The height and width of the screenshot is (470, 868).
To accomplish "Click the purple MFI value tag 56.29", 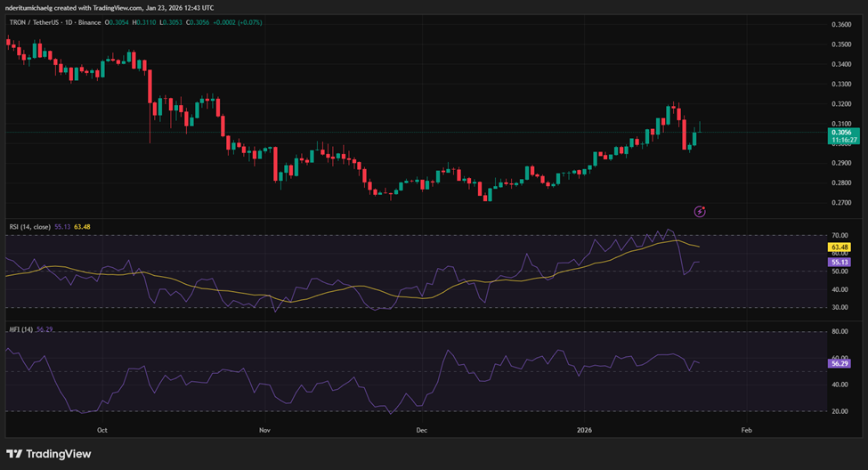I will pyautogui.click(x=840, y=363).
